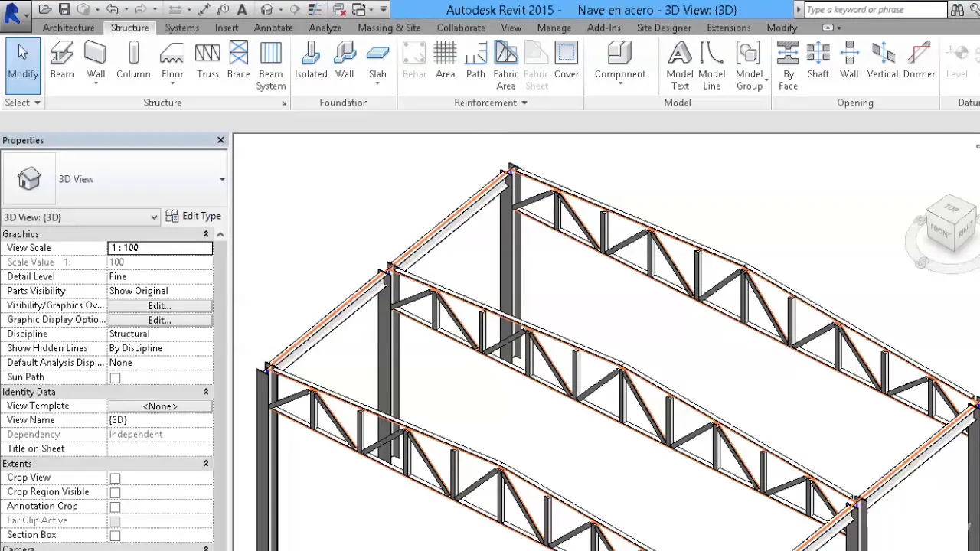980x551 pixels.
Task: Collapse the Graphics section
Action: click(x=205, y=234)
